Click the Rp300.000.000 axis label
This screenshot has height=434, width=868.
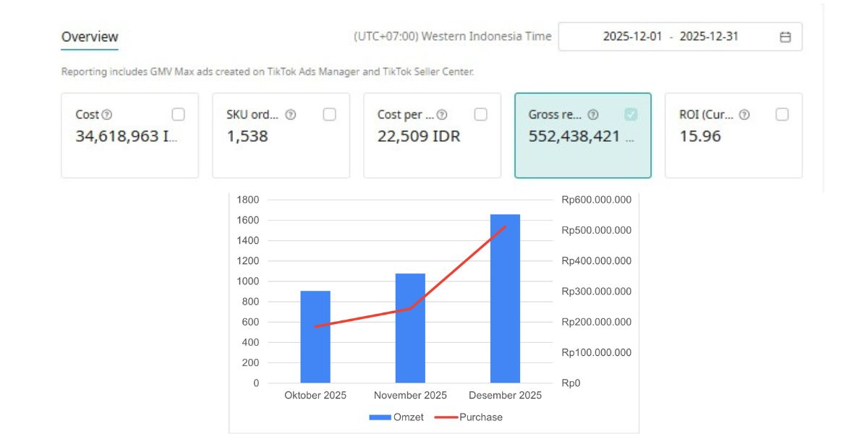point(597,292)
